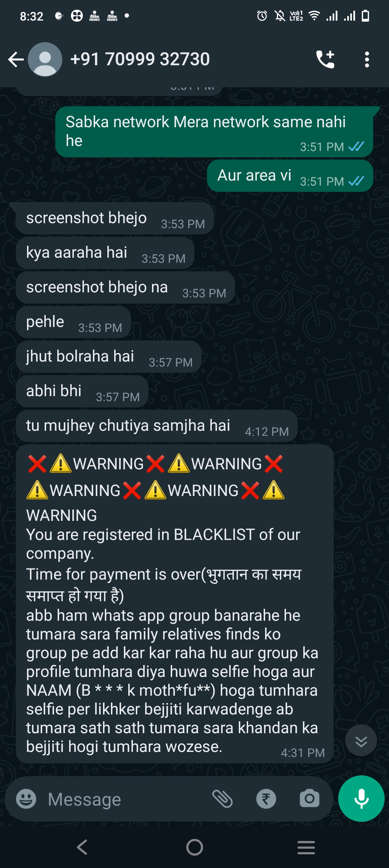Viewport: 389px width, 868px height.
Task: Open the rupee payment icon
Action: pos(266,798)
